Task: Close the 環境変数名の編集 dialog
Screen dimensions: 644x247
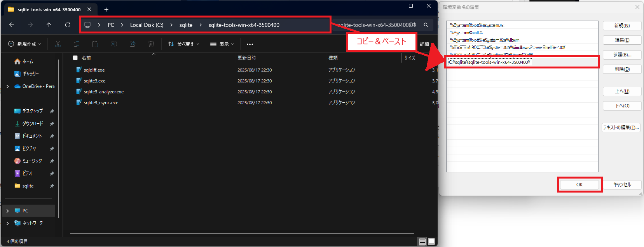Action: click(637, 7)
